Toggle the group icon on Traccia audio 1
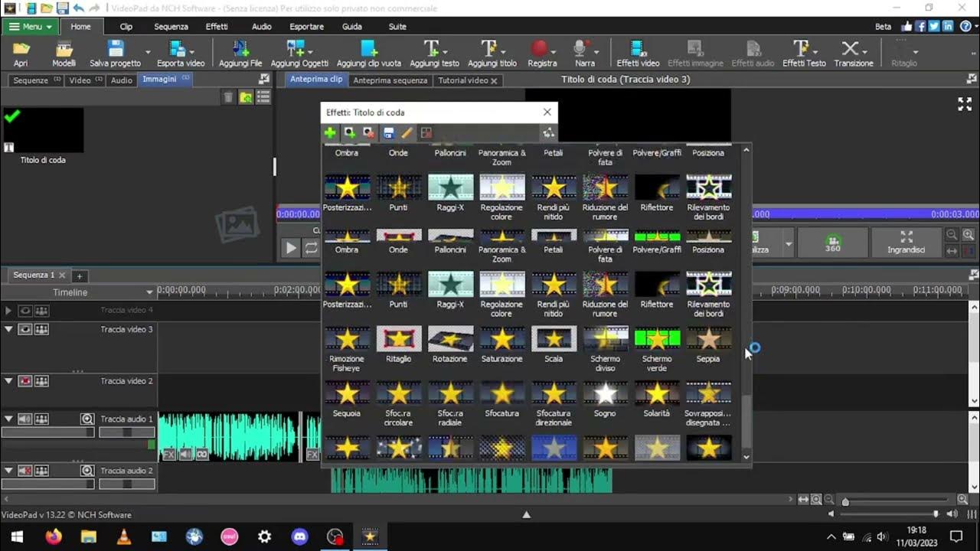 coord(41,419)
